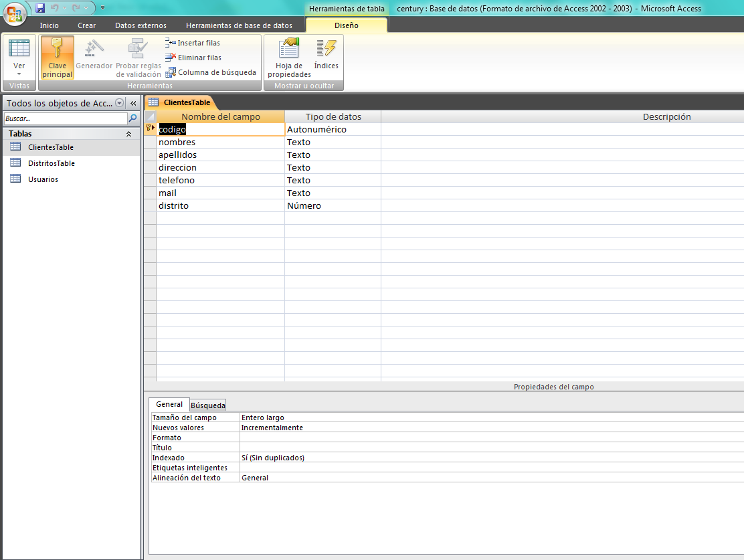Screen dimensions: 744x560
Task: Select DistritosTable in navigation pane
Action: click(71, 163)
